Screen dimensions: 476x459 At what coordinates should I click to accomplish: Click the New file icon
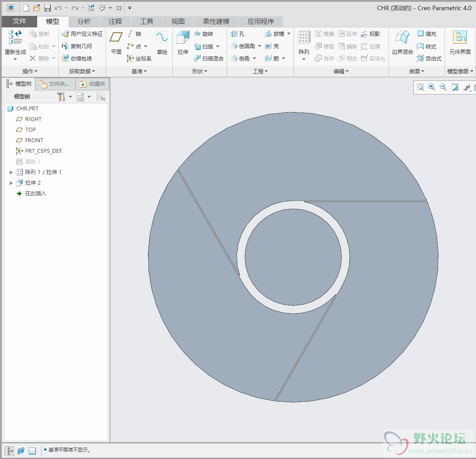coord(26,8)
